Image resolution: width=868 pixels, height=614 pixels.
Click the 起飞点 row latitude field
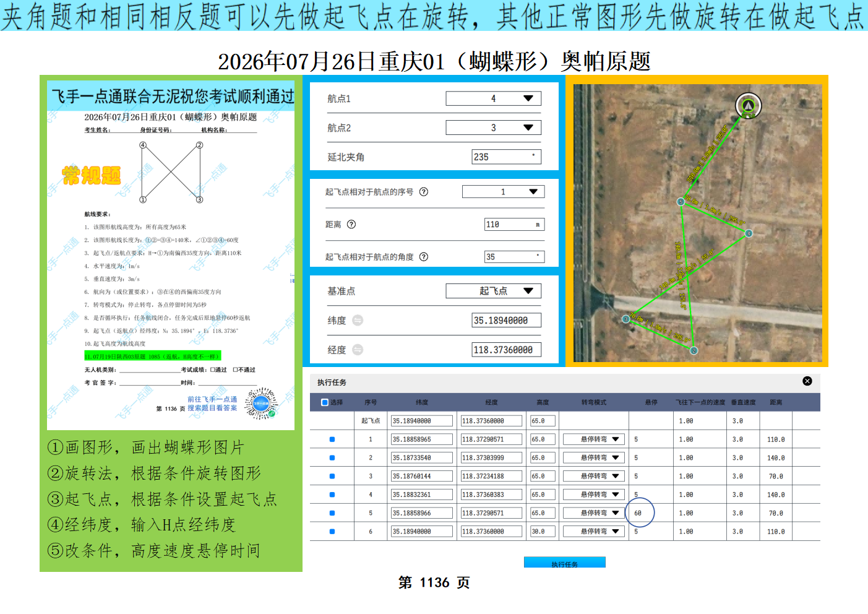[422, 421]
